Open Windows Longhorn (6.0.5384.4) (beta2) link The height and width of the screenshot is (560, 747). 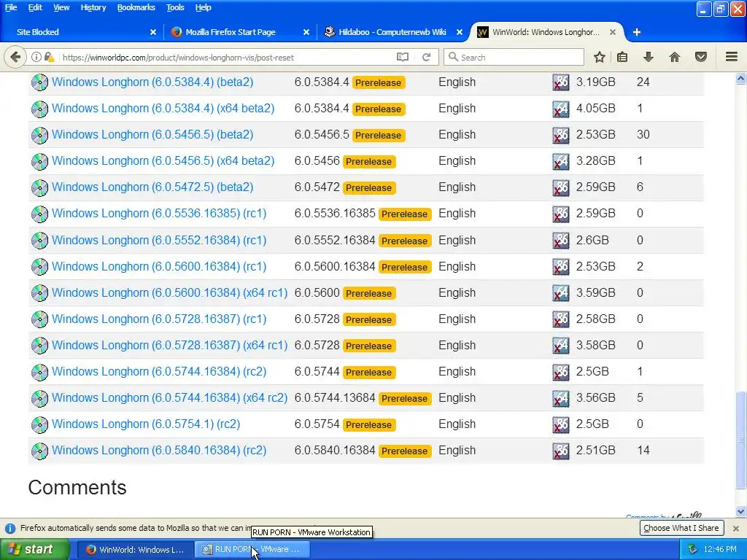click(152, 82)
